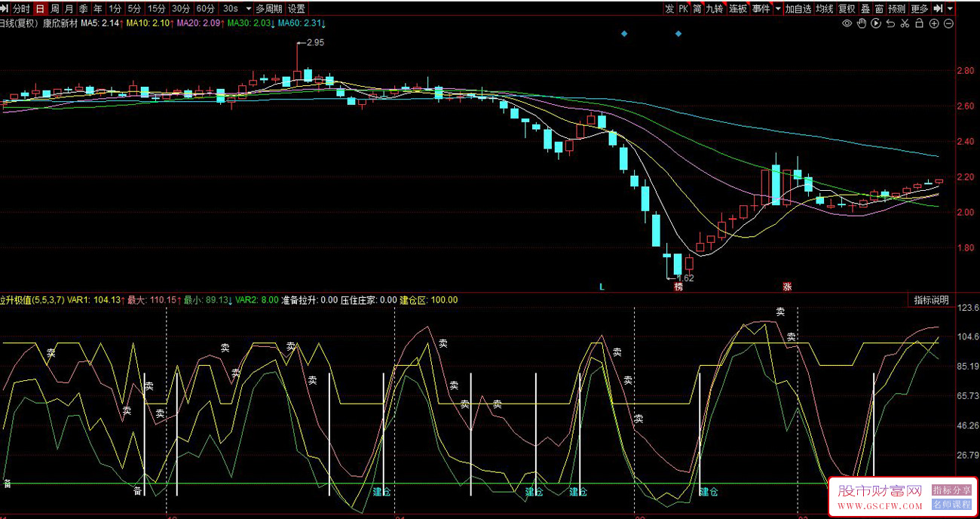Image resolution: width=980 pixels, height=519 pixels.
Task: Click 复权 price adjustment button
Action: coord(847,9)
